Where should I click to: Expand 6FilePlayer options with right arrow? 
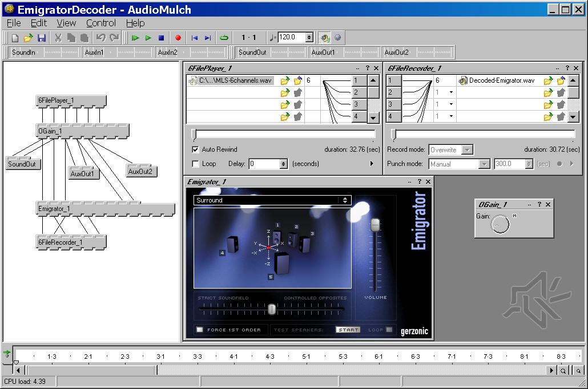point(372,163)
